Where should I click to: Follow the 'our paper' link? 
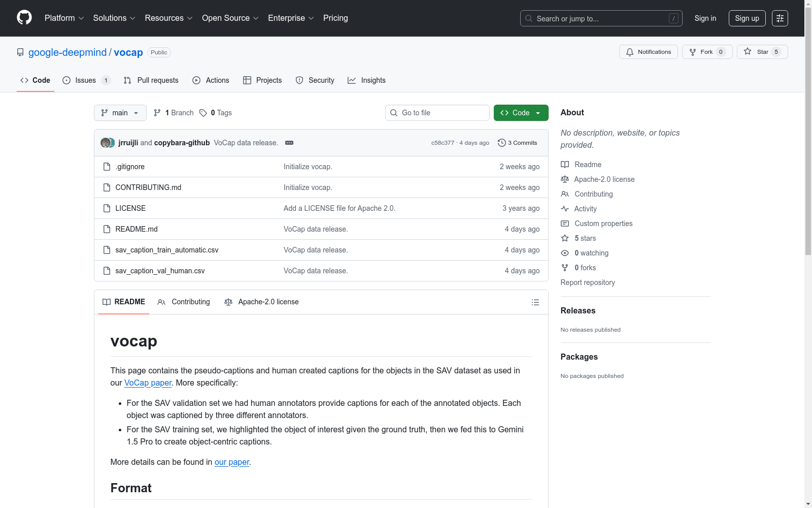point(232,462)
